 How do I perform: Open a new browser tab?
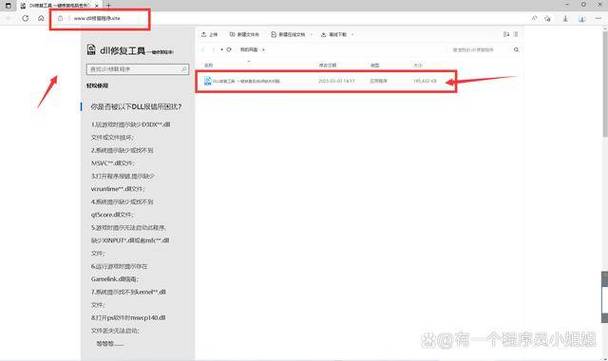coord(109,5)
